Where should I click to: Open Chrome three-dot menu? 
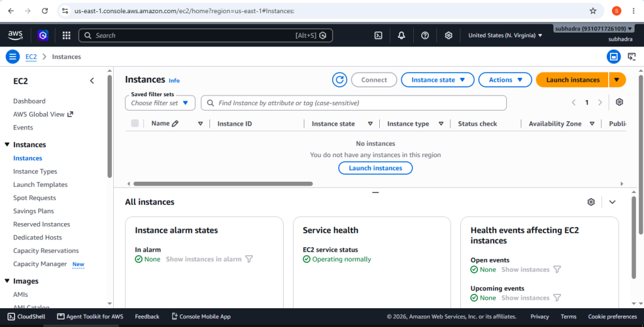pos(634,11)
